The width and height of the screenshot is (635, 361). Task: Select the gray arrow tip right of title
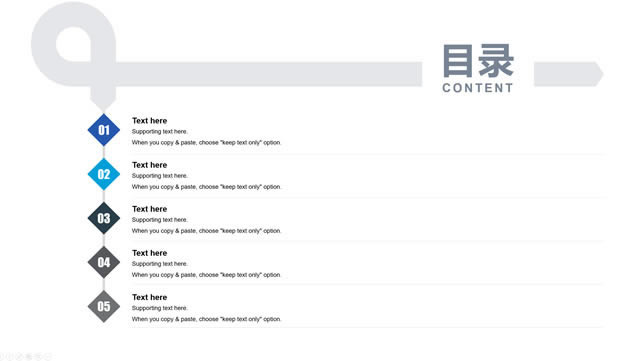(x=568, y=74)
